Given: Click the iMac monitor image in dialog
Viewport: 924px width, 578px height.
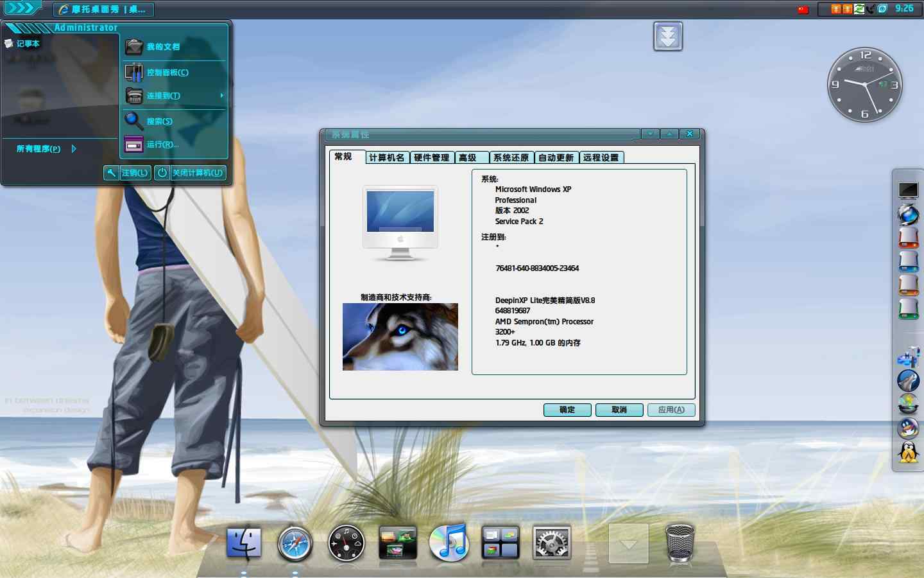Looking at the screenshot, I should click(400, 223).
